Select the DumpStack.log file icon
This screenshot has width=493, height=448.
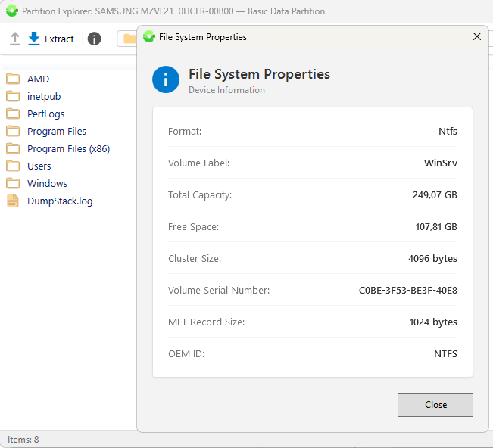tap(13, 201)
